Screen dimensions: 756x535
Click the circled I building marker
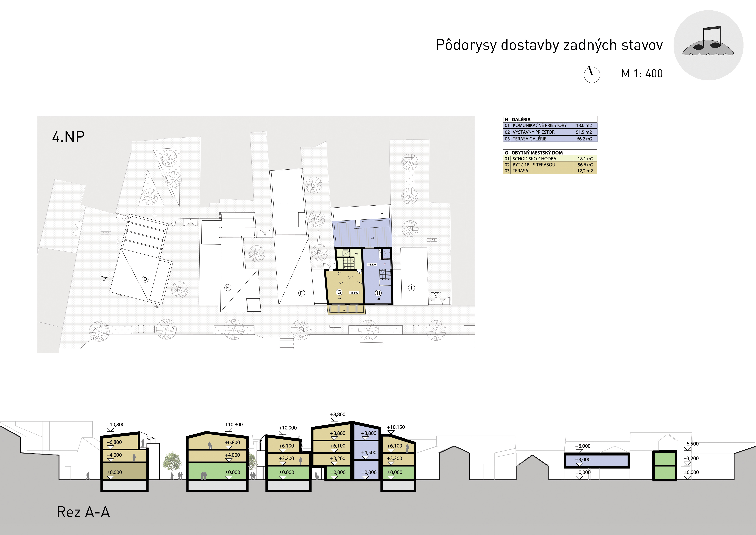click(411, 288)
